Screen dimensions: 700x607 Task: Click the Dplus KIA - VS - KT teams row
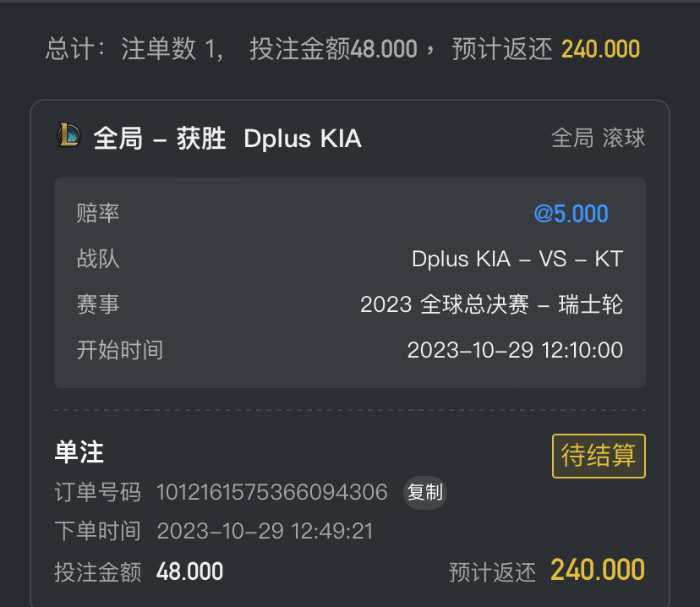350,259
